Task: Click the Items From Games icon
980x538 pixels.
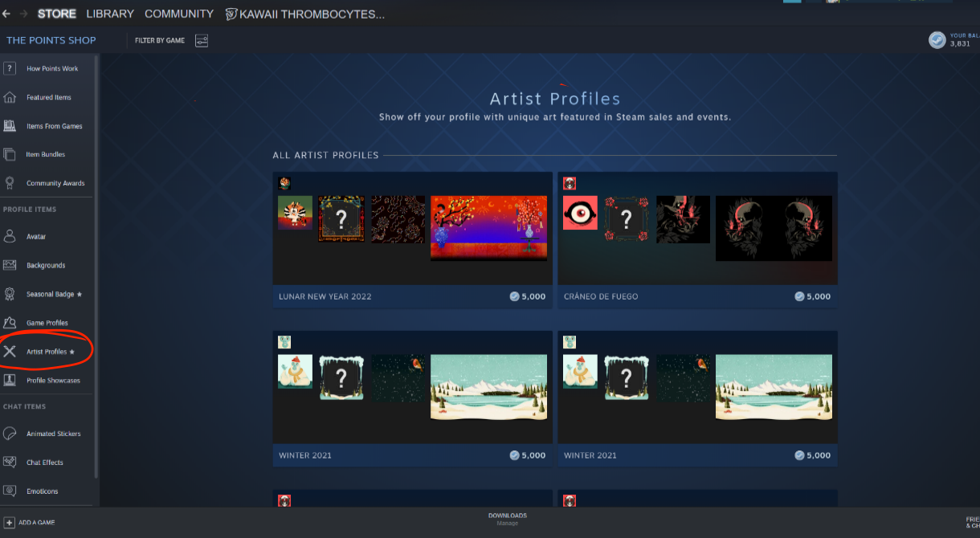Action: 10,126
